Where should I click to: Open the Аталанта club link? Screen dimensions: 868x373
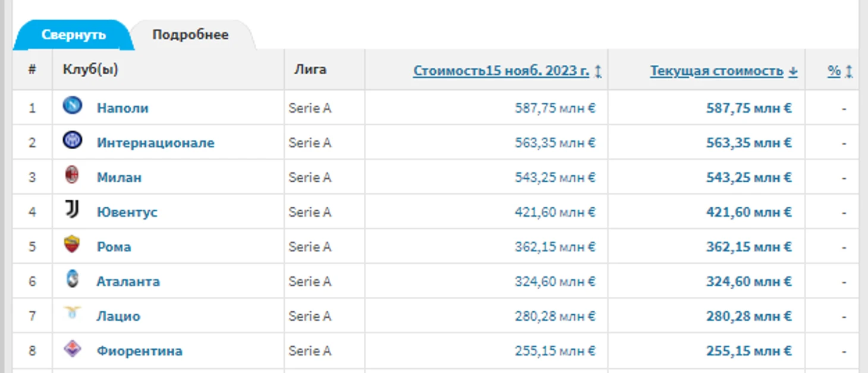(128, 281)
